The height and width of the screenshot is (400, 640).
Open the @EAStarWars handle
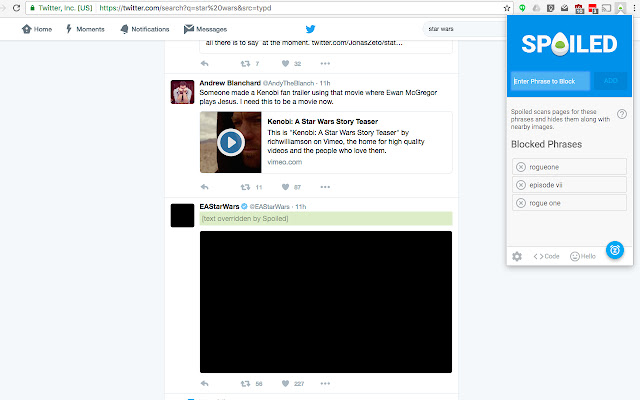269,207
